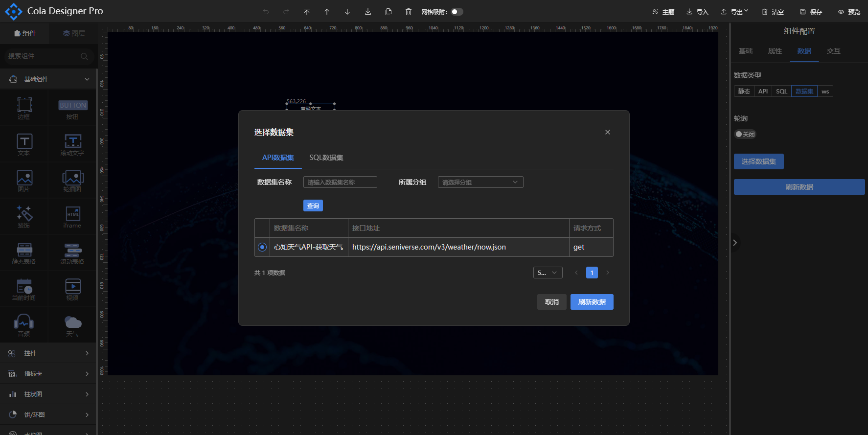Click the redo arrow icon in toolbar

[286, 12]
